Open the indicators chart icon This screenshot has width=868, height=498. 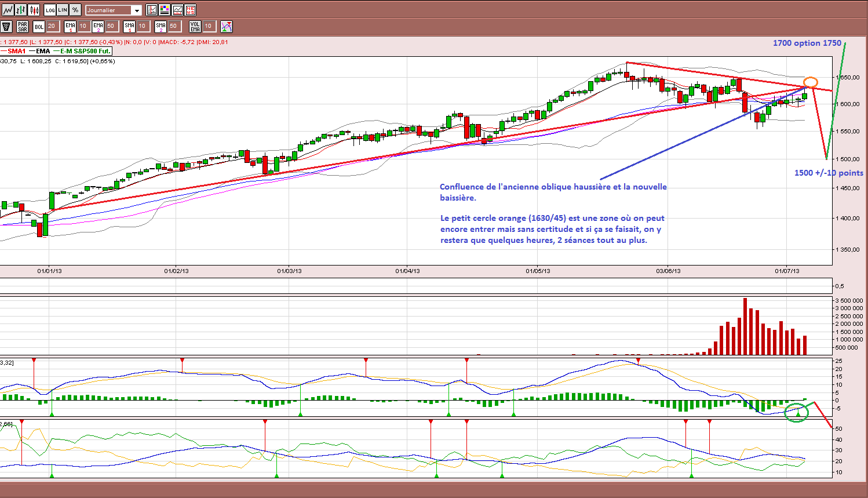pos(152,10)
